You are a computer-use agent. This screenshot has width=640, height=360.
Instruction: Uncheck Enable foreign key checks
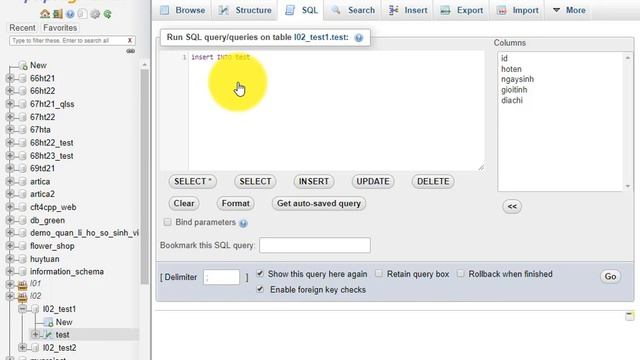(260, 289)
